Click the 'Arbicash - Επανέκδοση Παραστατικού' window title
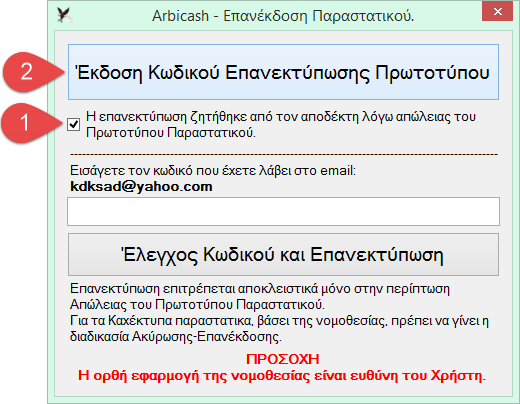This screenshot has height=404, width=520. click(283, 16)
